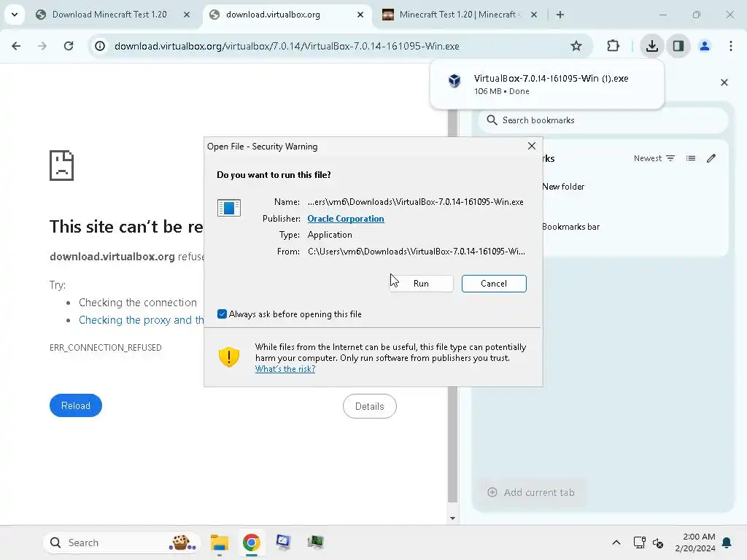747x560 pixels.
Task: Open Checking the proxy link
Action: pyautogui.click(x=142, y=320)
